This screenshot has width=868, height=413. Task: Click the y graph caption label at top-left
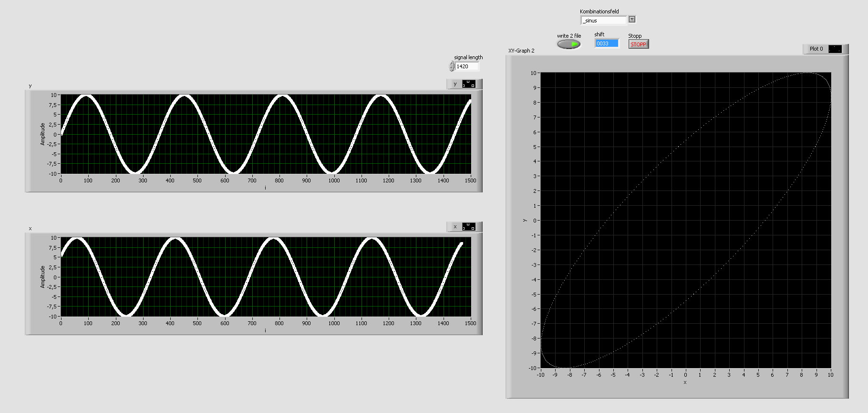tap(30, 86)
